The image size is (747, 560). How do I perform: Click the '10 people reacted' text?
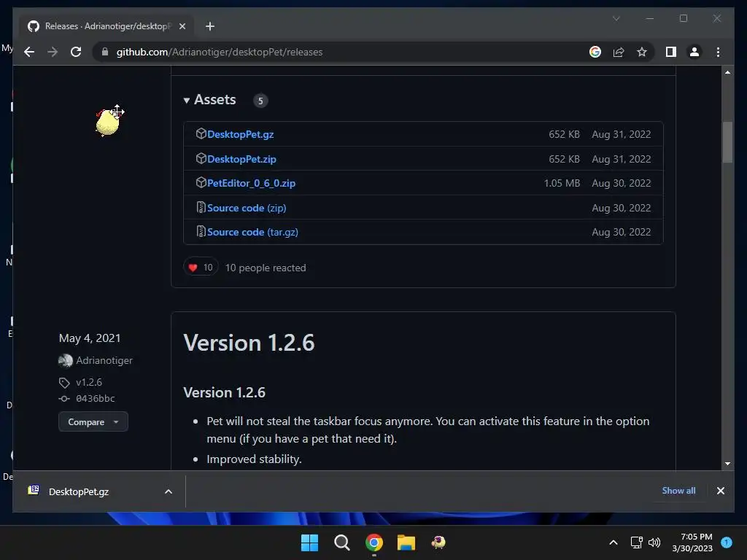266,268
